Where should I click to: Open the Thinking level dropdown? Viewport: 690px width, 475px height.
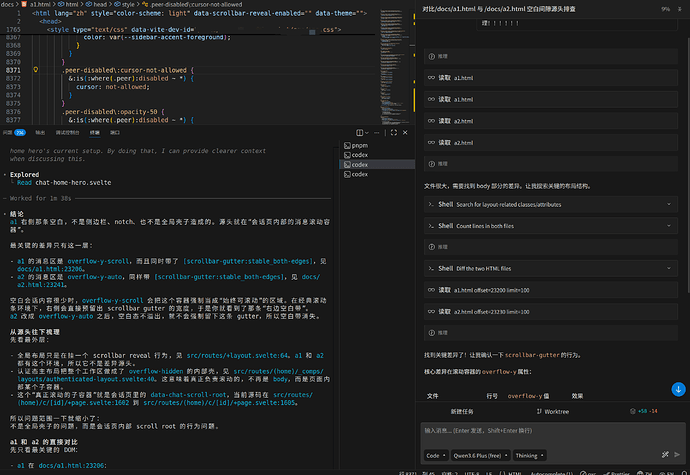tap(529, 456)
